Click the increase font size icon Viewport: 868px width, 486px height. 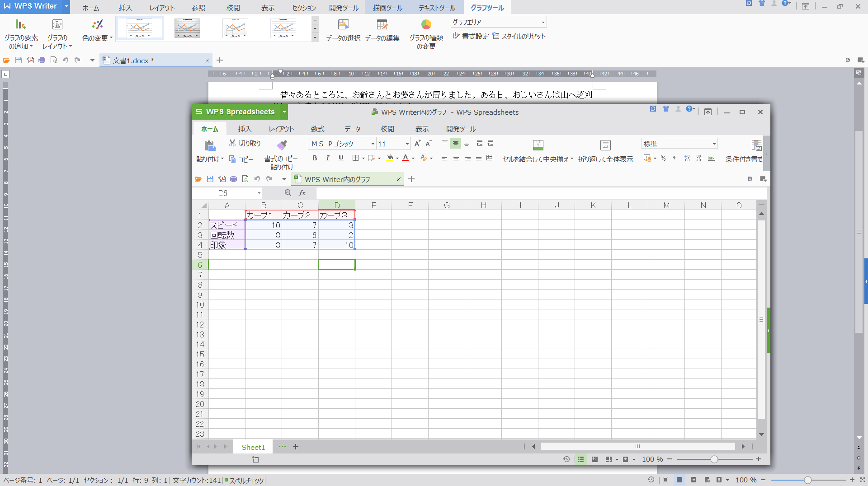tap(417, 143)
